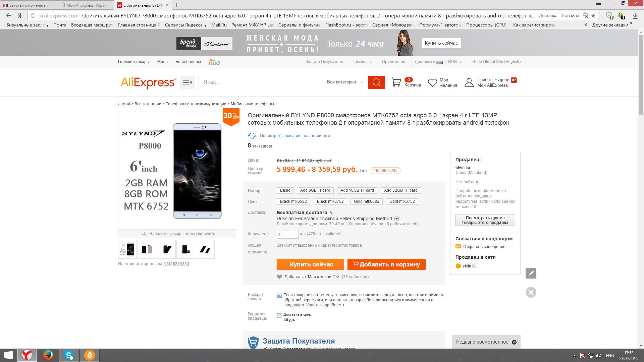The width and height of the screenshot is (644, 362).
Task: Click the Я ищу search field
Action: pos(260,82)
